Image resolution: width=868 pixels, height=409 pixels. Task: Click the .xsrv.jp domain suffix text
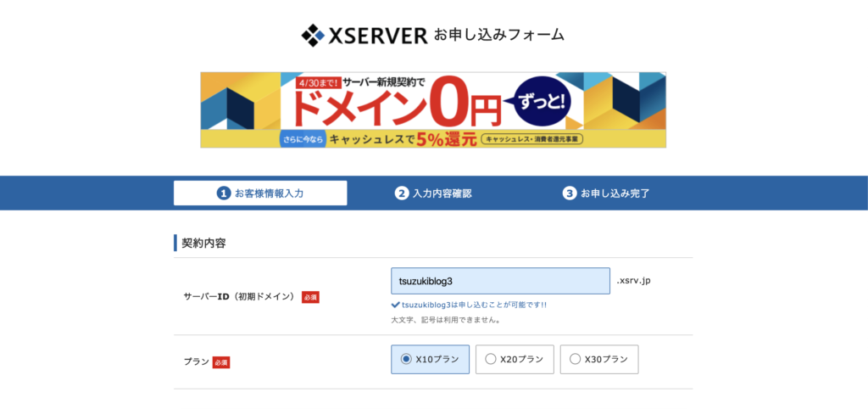pyautogui.click(x=633, y=280)
